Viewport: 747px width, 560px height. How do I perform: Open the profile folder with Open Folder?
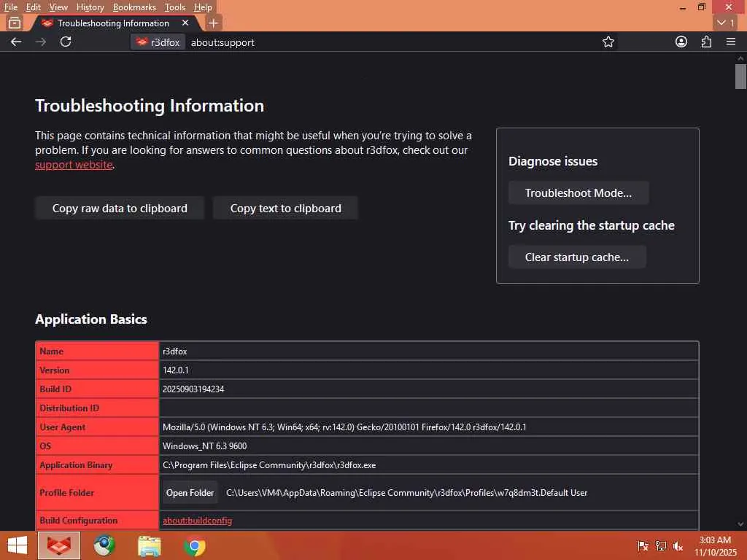tap(190, 493)
